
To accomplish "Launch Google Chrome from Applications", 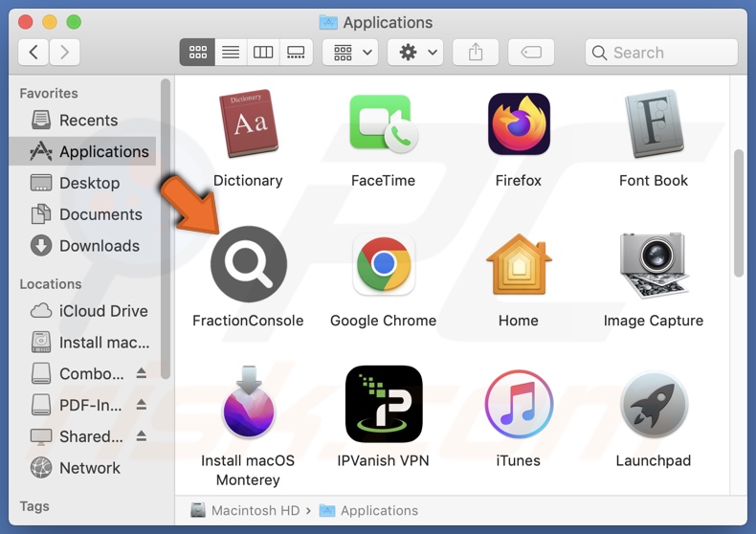I will click(x=383, y=264).
